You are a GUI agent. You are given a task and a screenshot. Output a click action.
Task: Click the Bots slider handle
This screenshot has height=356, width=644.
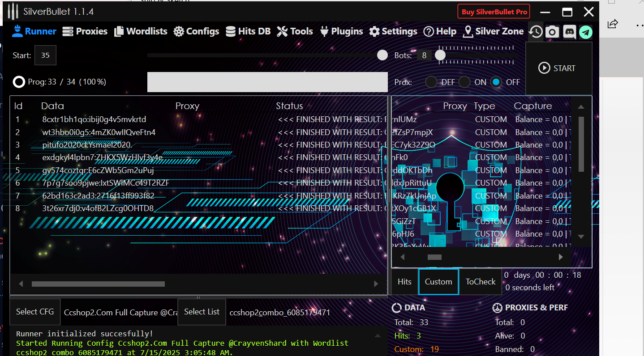(x=440, y=55)
